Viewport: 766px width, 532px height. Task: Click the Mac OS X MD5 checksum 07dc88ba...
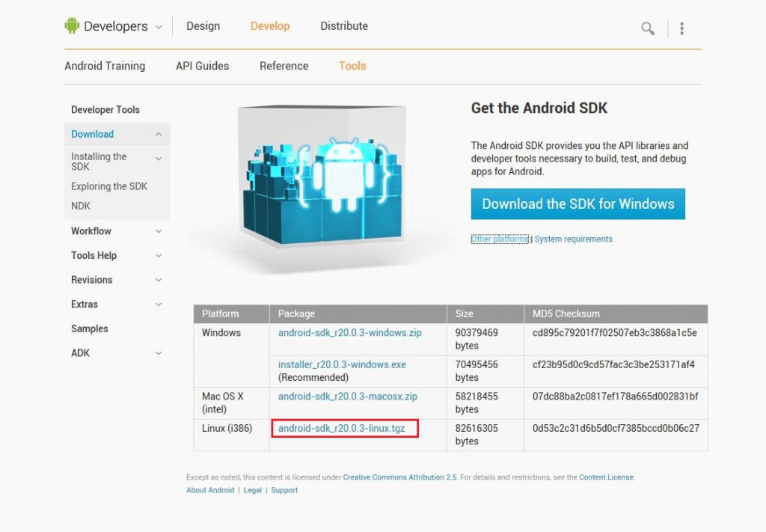tap(616, 396)
